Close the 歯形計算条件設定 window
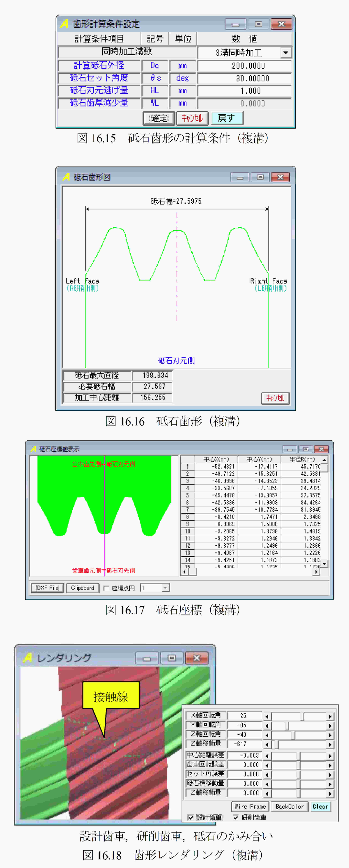 [281, 24]
